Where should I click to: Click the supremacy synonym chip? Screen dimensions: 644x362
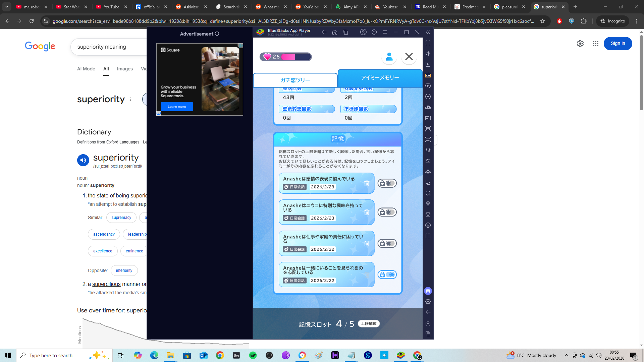121,218
